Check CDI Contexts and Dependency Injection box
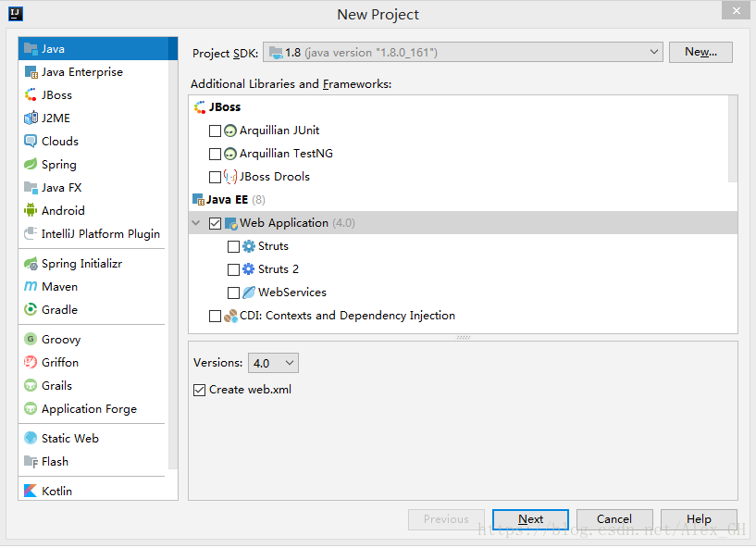The height and width of the screenshot is (548, 756). (x=215, y=316)
